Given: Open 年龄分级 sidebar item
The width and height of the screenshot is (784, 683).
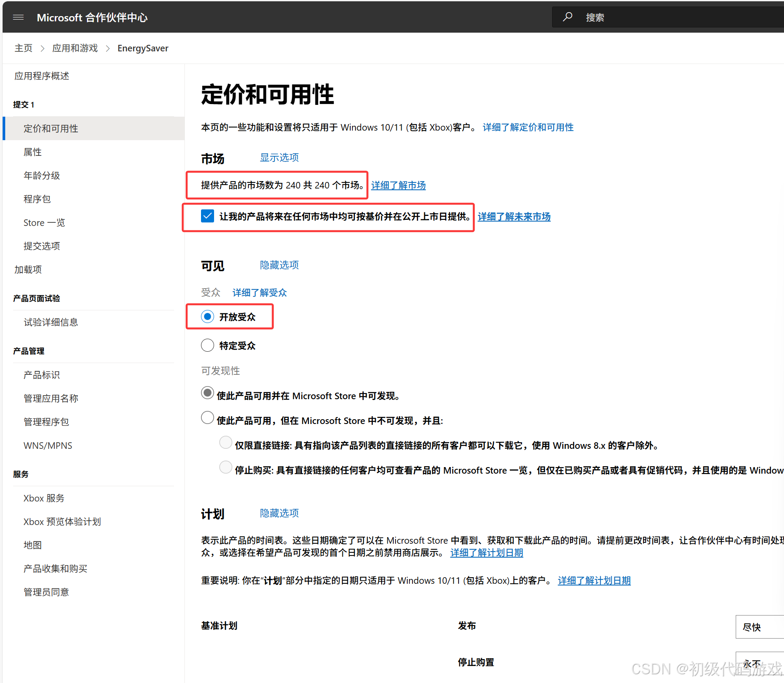Looking at the screenshot, I should click(x=42, y=175).
